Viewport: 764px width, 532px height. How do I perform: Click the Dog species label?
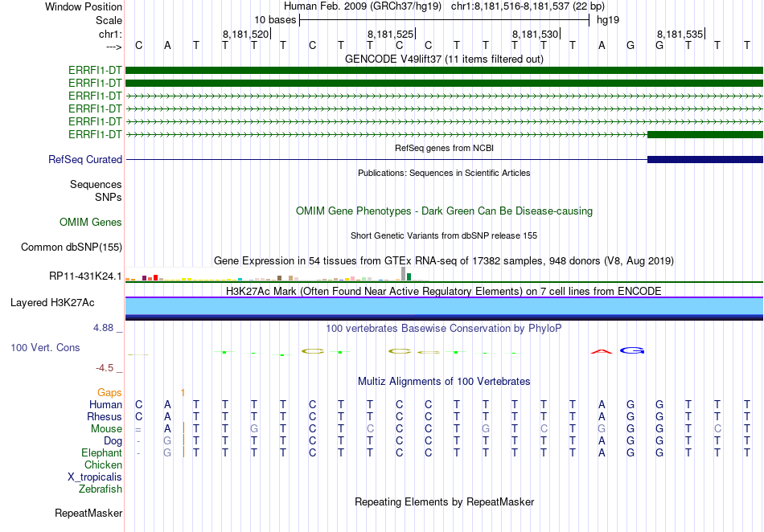click(x=113, y=441)
